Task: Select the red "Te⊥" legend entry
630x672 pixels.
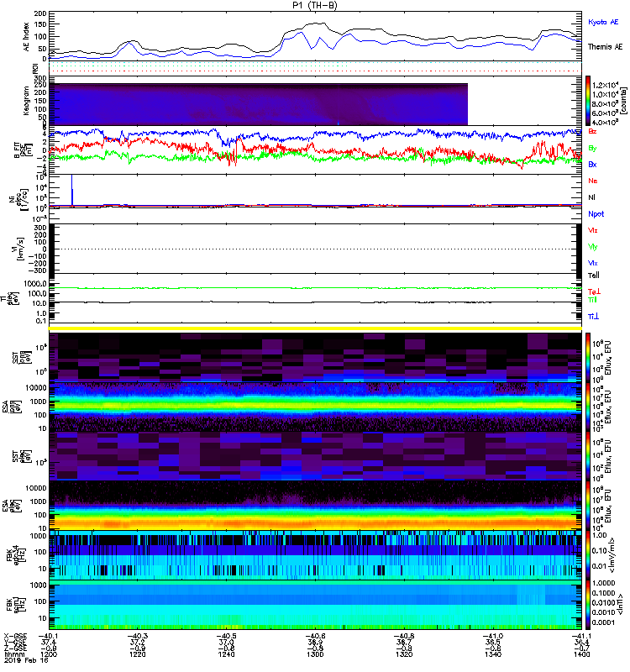Action: 594,291
